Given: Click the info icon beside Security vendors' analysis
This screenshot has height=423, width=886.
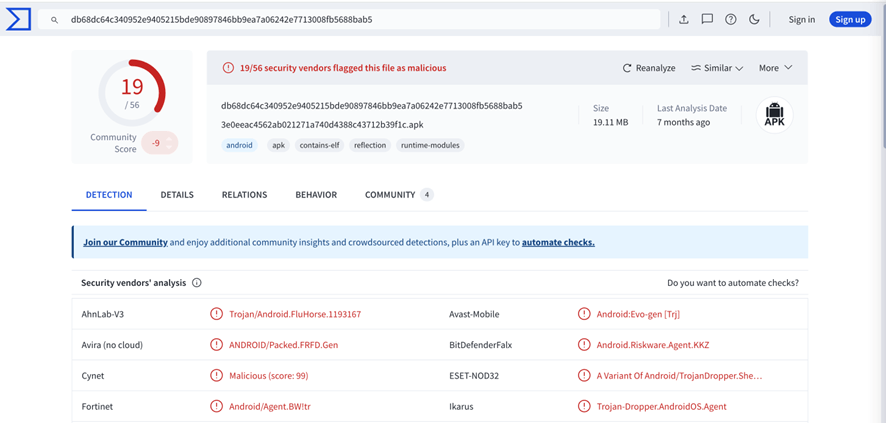Looking at the screenshot, I should pyautogui.click(x=197, y=283).
